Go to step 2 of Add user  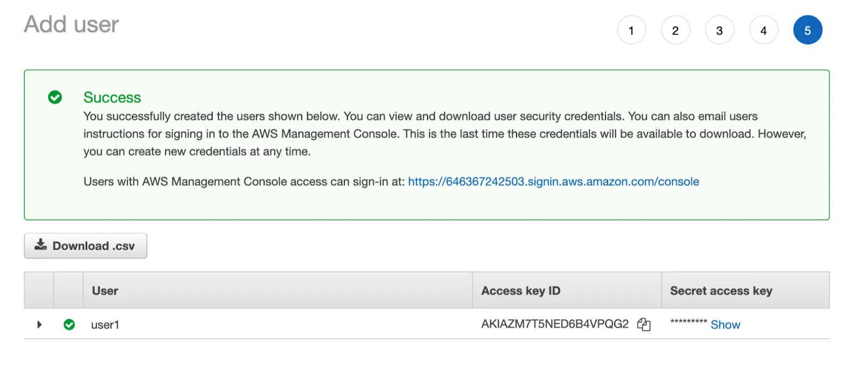coord(675,30)
